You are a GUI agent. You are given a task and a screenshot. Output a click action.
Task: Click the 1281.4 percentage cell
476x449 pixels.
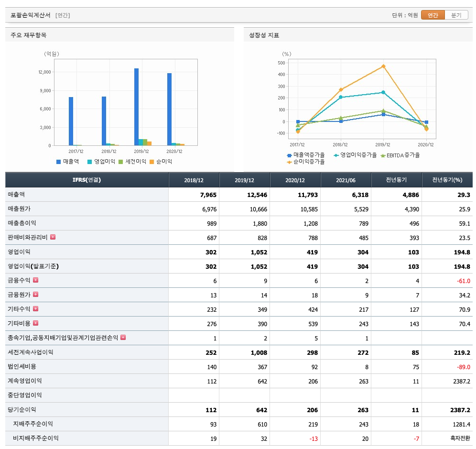[447, 425]
